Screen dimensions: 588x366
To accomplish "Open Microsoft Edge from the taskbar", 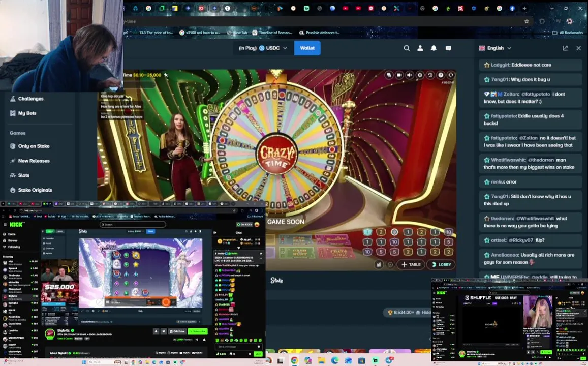I will click(335, 361).
